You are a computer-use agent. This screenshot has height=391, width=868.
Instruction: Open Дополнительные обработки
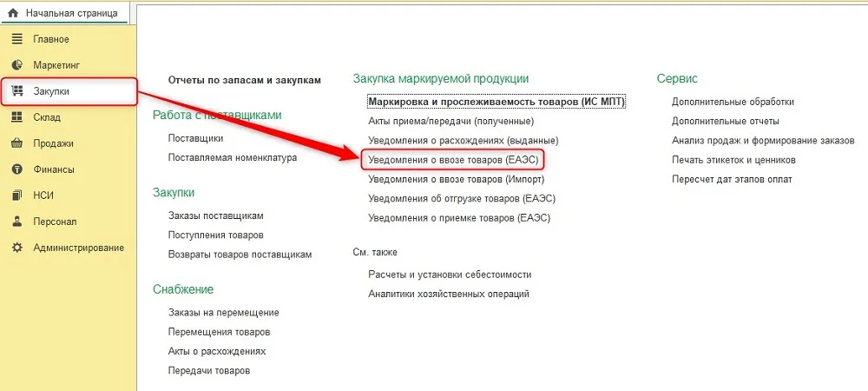pyautogui.click(x=733, y=102)
